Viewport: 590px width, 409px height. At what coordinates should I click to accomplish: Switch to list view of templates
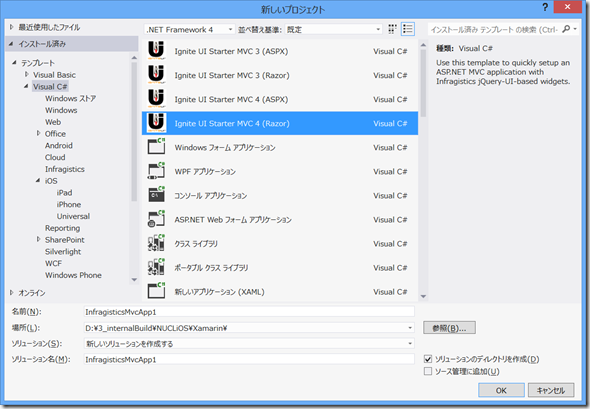pyautogui.click(x=408, y=29)
